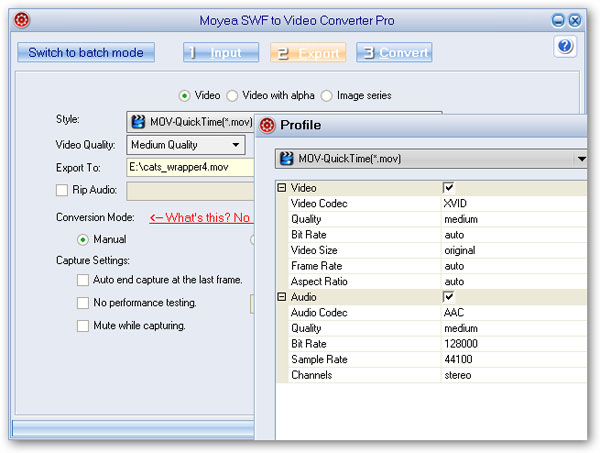
Task: Close the Moyea converter window
Action: coord(575,20)
